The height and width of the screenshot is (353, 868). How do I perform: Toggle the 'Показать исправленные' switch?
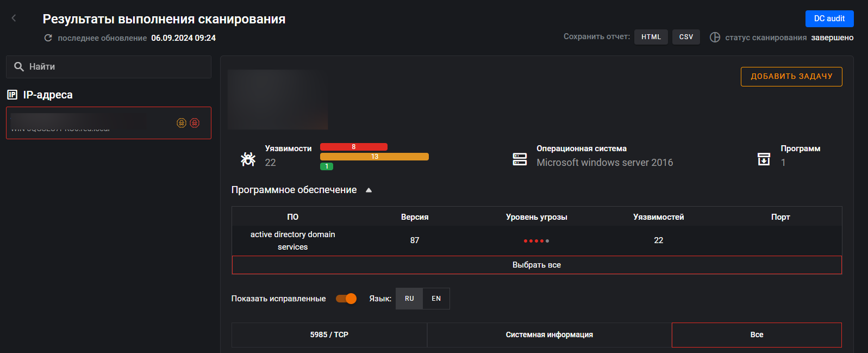(346, 299)
